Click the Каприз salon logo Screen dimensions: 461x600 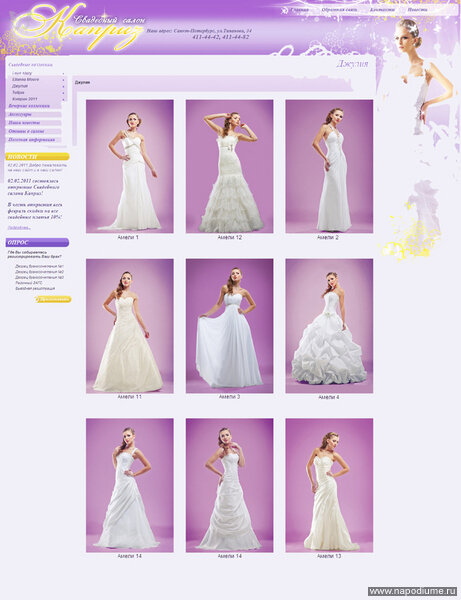[78, 27]
